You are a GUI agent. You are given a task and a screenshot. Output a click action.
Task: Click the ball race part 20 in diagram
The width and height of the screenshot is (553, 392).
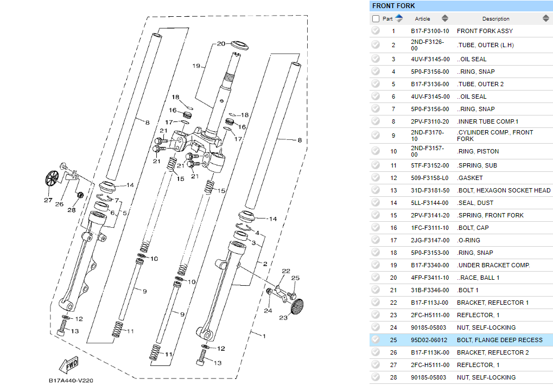pyautogui.click(x=238, y=43)
